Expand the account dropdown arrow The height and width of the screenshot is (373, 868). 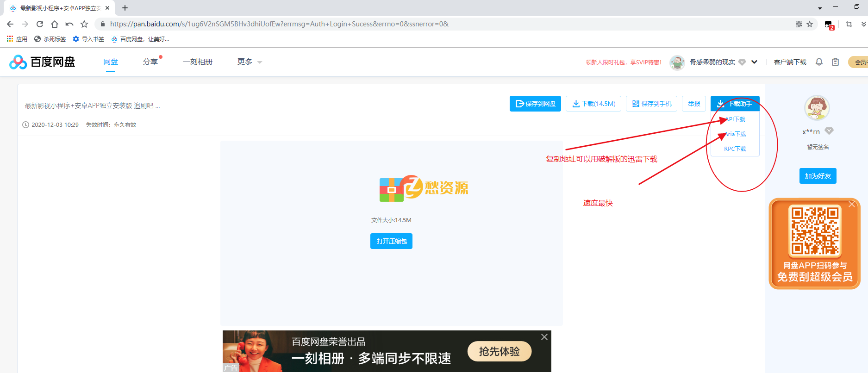tap(754, 62)
